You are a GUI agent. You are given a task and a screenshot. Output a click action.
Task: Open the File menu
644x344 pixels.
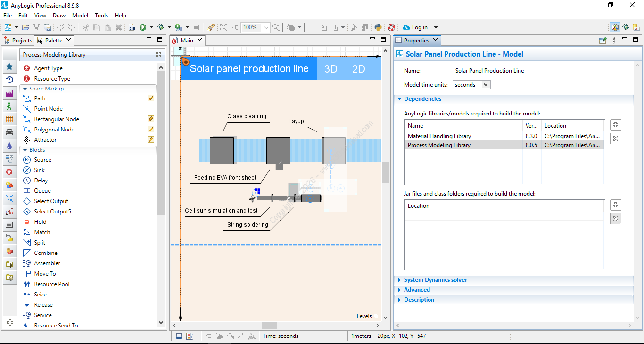8,16
